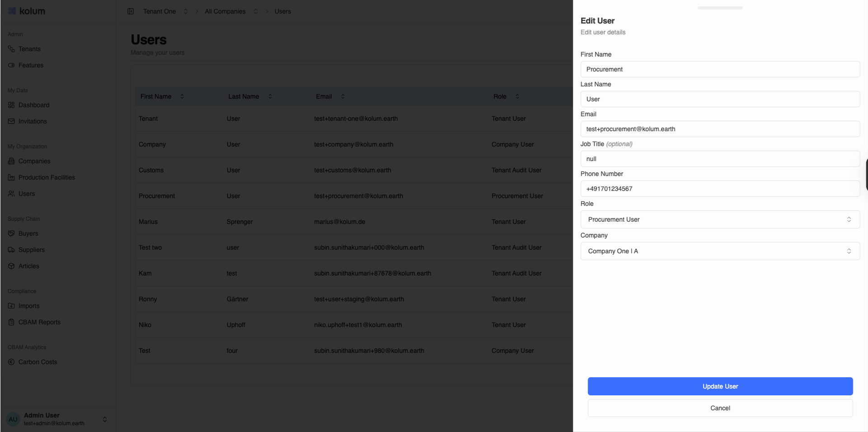
Task: Expand the Tenant One breadcrumb switcher
Action: click(185, 11)
